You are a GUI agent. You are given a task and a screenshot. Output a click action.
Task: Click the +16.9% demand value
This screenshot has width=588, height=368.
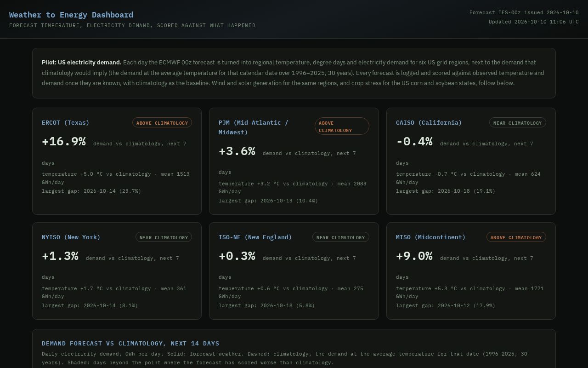point(64,141)
